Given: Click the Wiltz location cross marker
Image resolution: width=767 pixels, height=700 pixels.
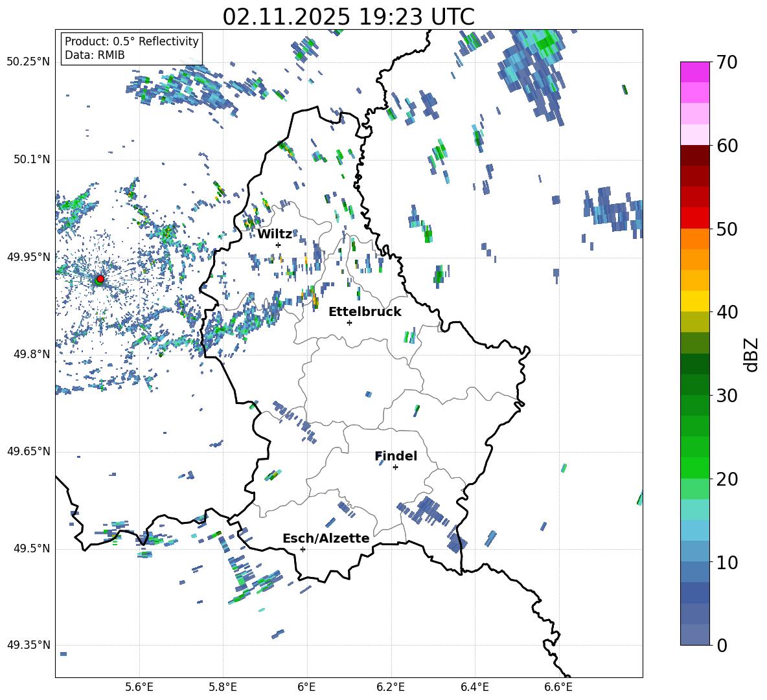Looking at the screenshot, I should pos(279,245).
